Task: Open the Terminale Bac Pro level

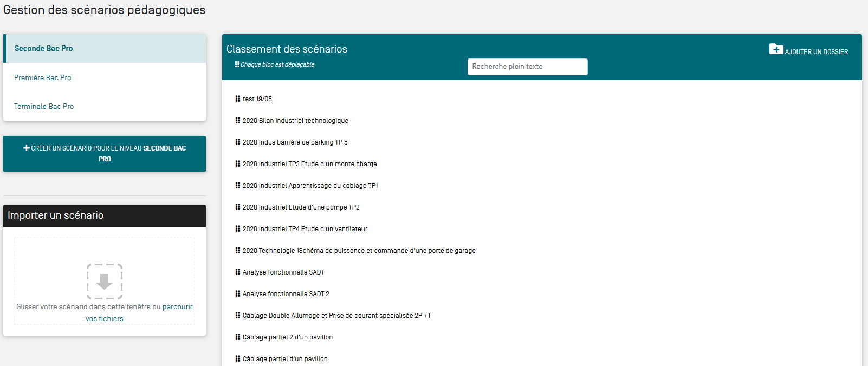Action: (44, 107)
